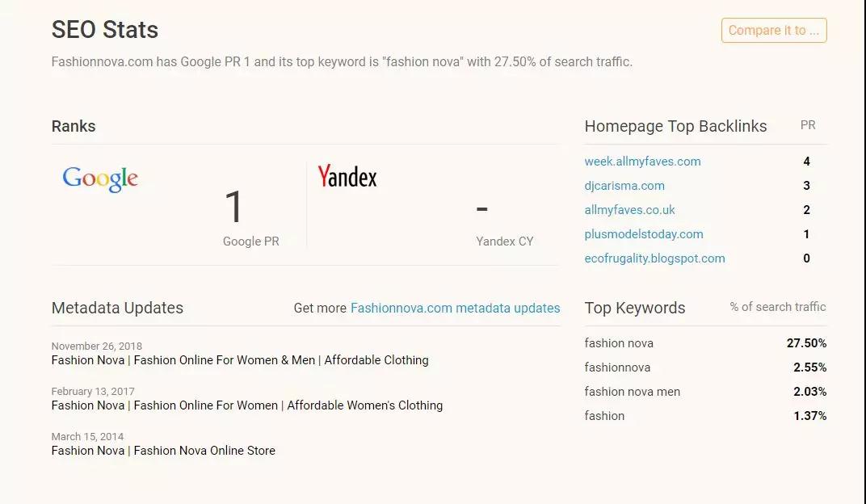Click the "fashion nova men" keyword
866x504 pixels.
[632, 392]
